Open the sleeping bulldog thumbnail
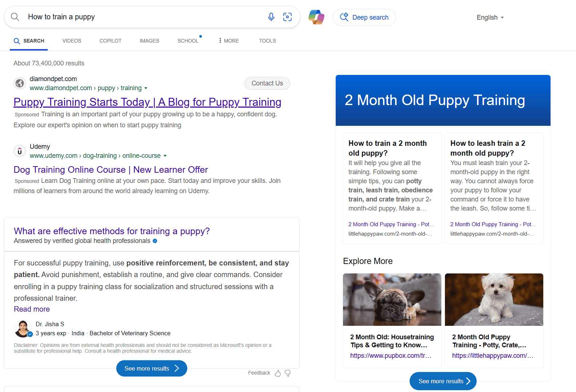The height and width of the screenshot is (392, 576). coord(392,300)
